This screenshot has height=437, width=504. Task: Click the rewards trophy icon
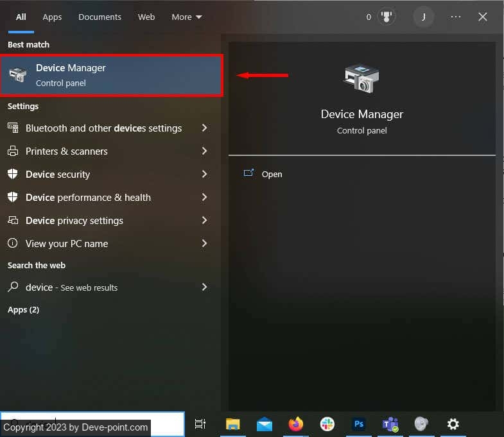(x=387, y=17)
